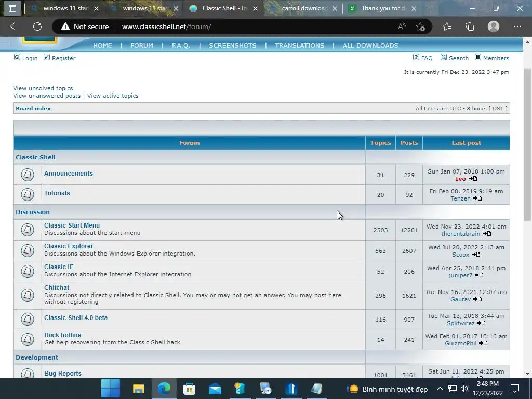Screen dimensions: 532x399
Task: View latest post icon by therentabrain
Action: coord(487,234)
